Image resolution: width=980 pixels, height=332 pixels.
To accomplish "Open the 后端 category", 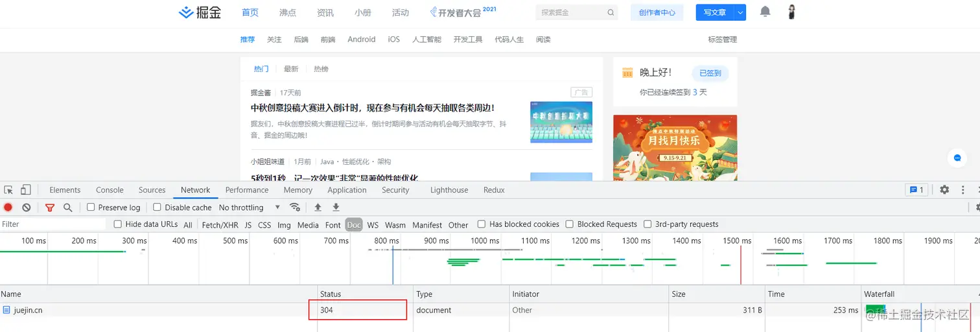I will 301,40.
